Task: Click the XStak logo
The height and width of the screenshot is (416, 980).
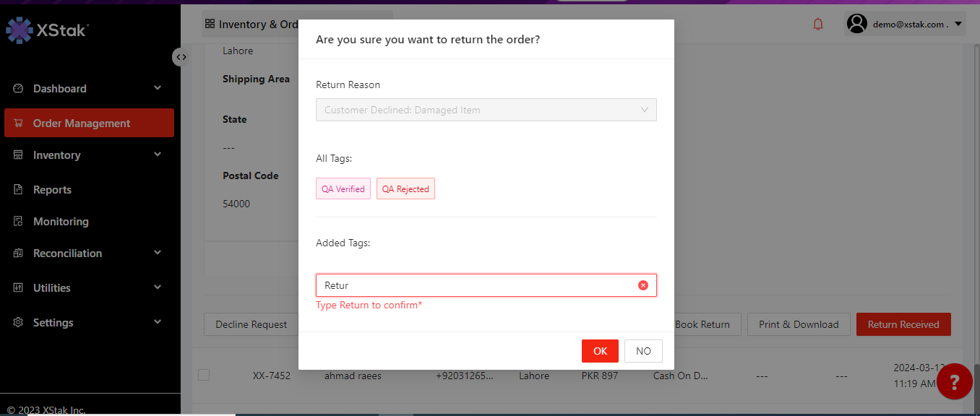Action: [48, 30]
